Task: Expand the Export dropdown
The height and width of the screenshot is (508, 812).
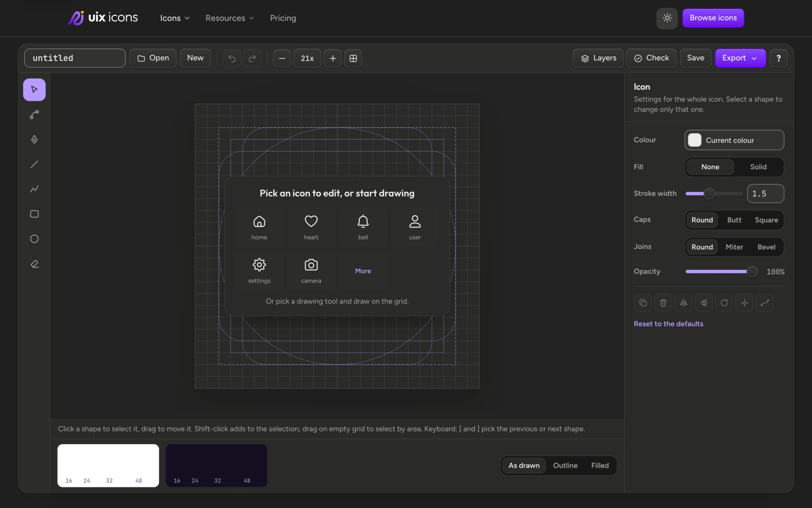Action: [x=740, y=58]
